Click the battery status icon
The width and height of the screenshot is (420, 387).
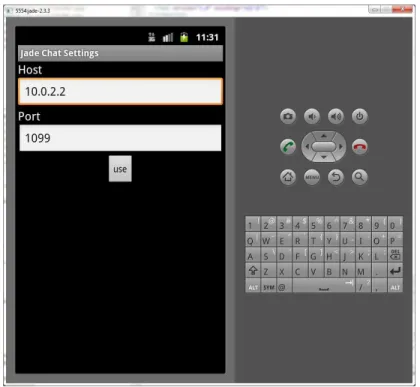pyautogui.click(x=184, y=37)
